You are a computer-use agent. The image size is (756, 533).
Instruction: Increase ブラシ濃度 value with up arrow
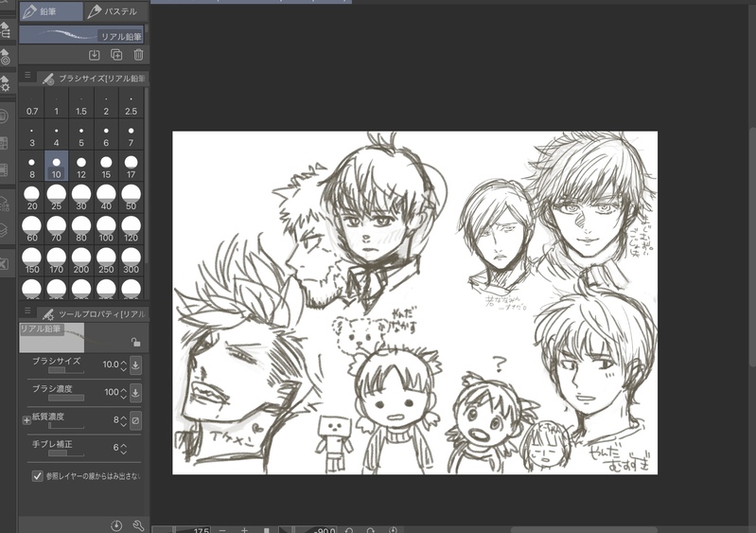pos(124,389)
